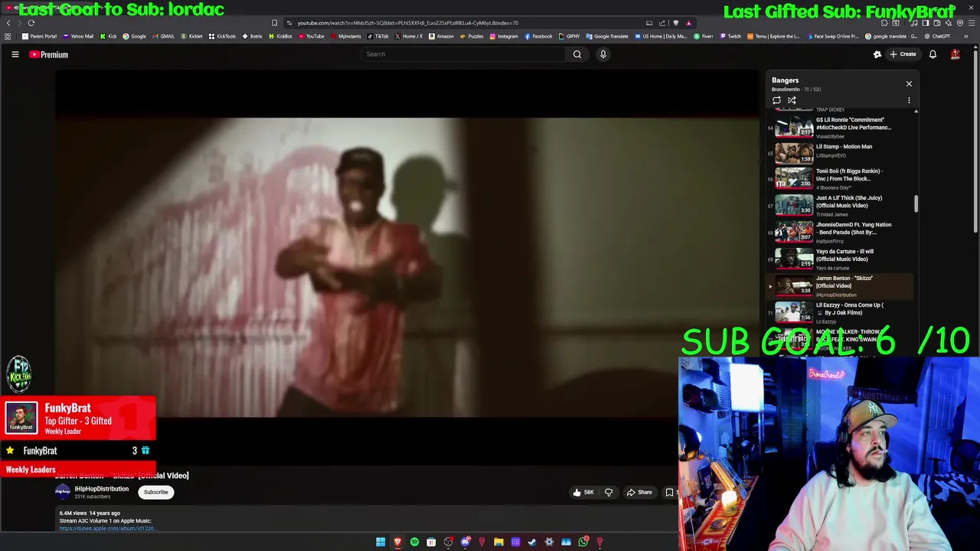Subscribe to iHipHopDistribution channel

pos(155,492)
